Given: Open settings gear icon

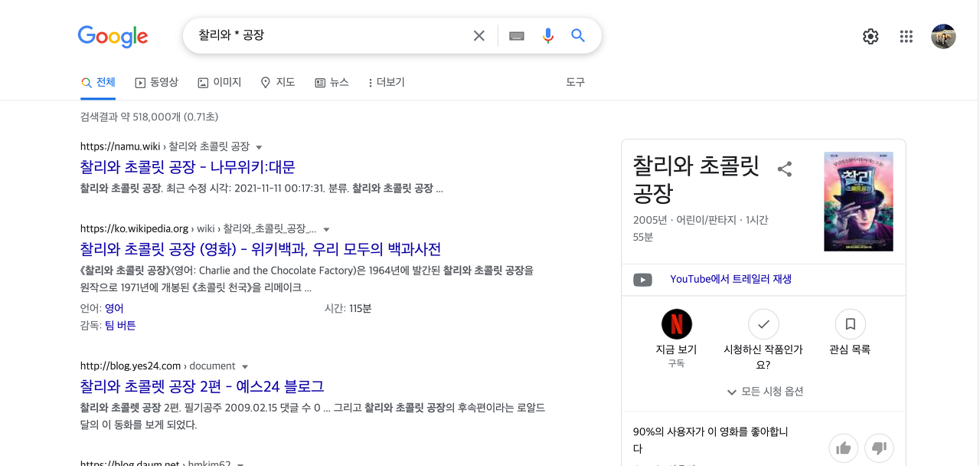Looking at the screenshot, I should click(x=871, y=36).
